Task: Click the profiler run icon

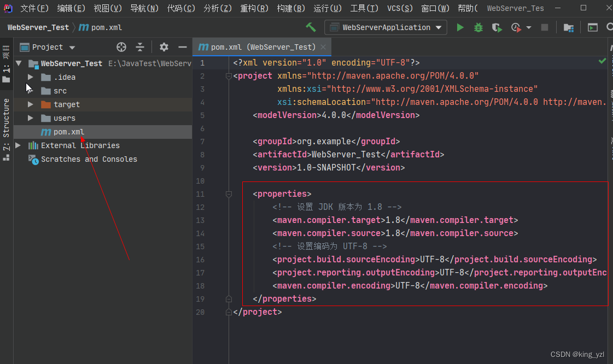Action: pos(516,27)
